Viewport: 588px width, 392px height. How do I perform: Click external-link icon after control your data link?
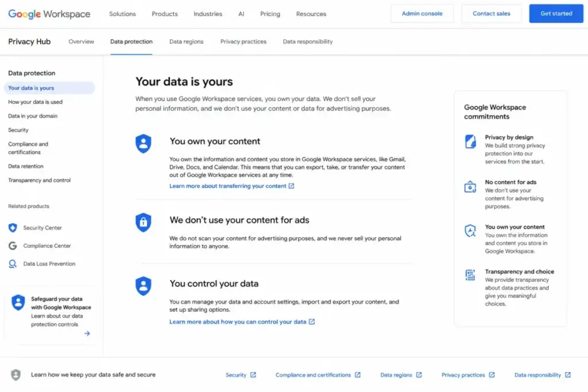(x=312, y=321)
